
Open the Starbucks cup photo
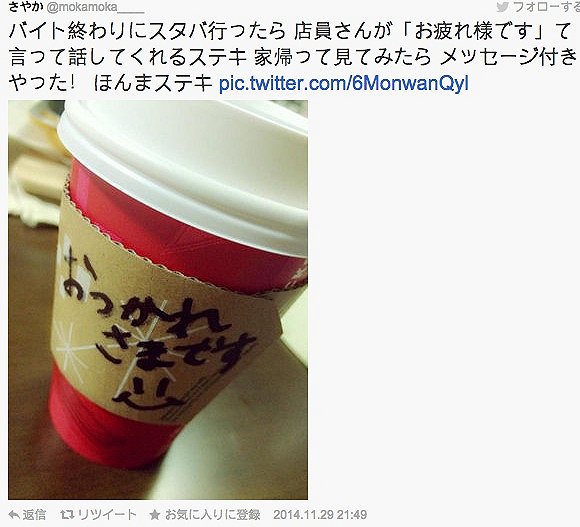(158, 300)
